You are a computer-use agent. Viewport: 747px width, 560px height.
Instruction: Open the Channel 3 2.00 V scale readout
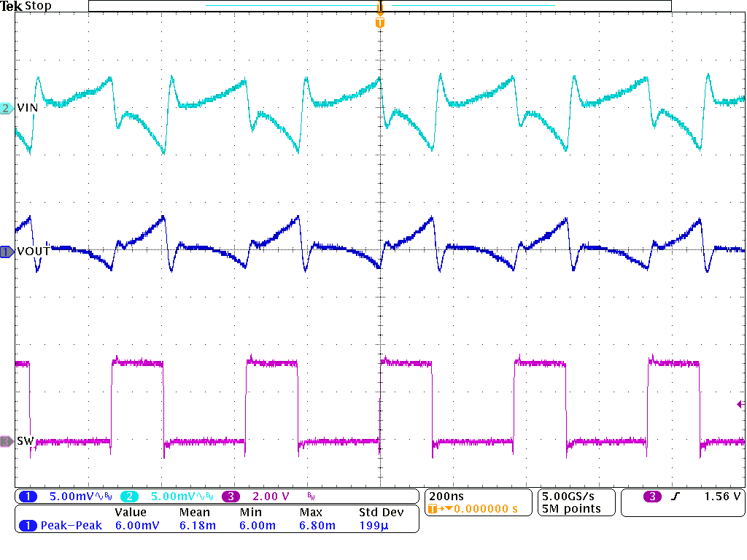[269, 495]
